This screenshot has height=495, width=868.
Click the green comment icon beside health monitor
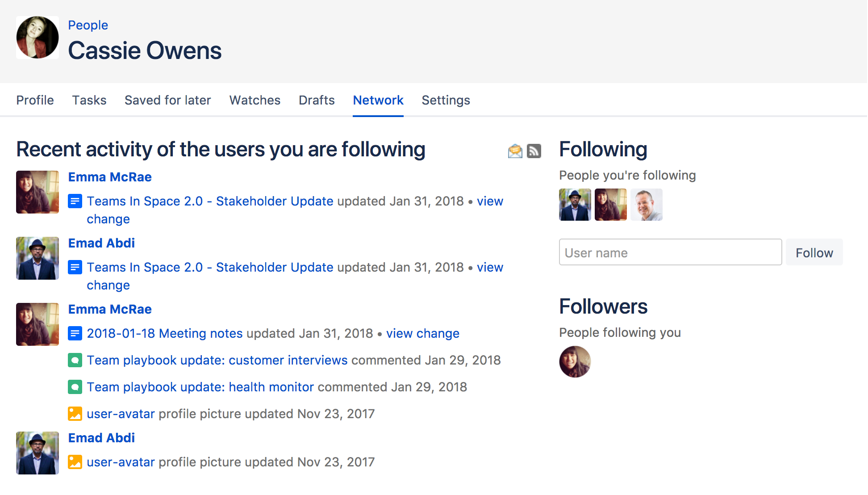tap(75, 387)
